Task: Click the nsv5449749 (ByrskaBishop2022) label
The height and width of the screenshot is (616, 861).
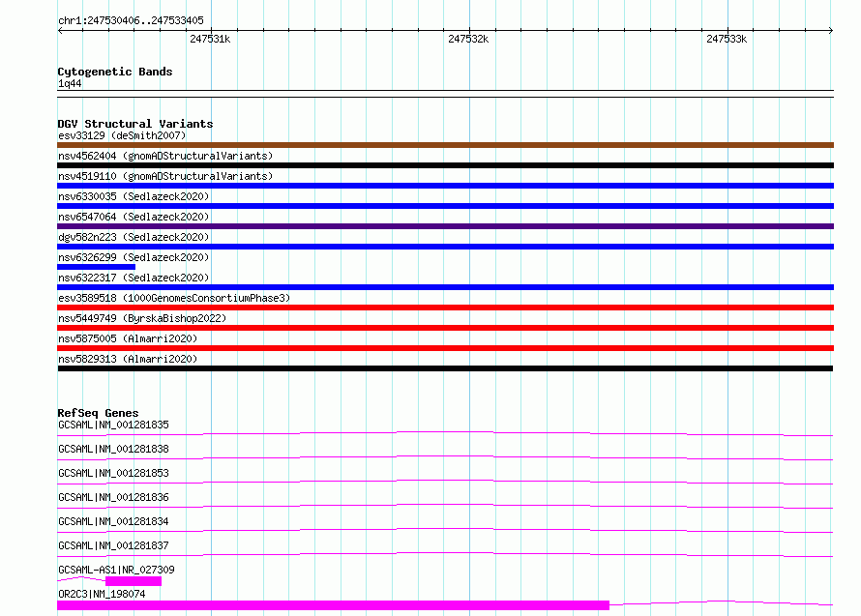Action: 142,318
